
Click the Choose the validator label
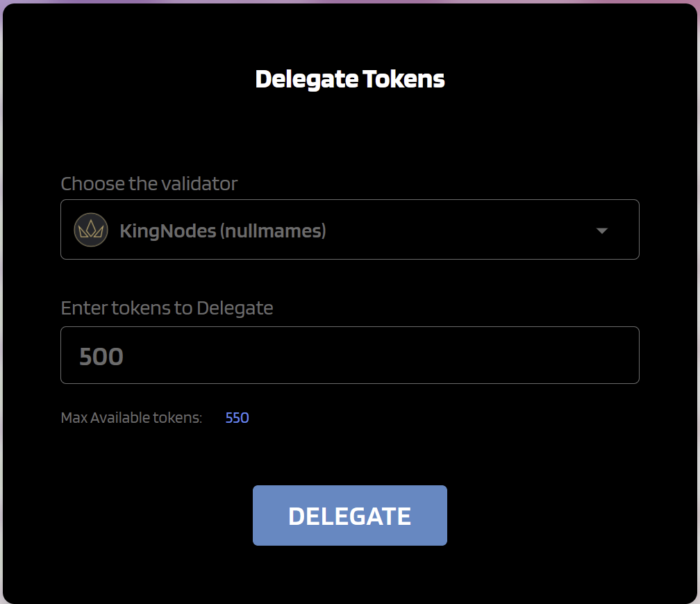(149, 184)
